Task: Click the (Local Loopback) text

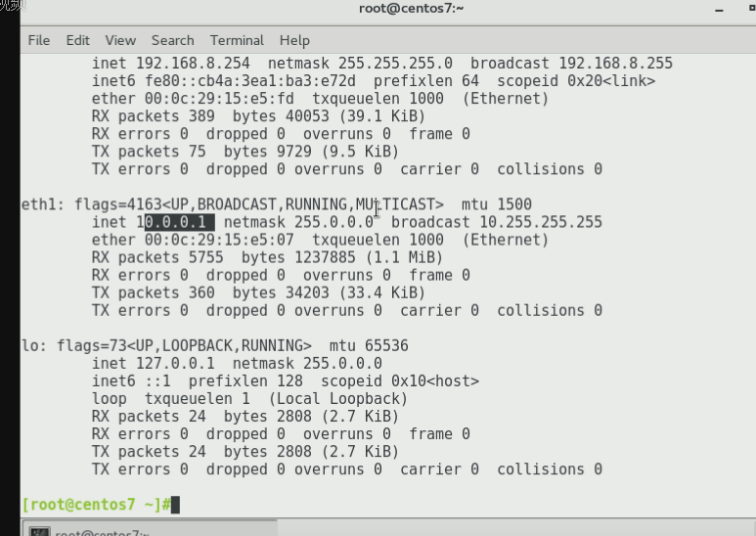Action: (x=338, y=399)
